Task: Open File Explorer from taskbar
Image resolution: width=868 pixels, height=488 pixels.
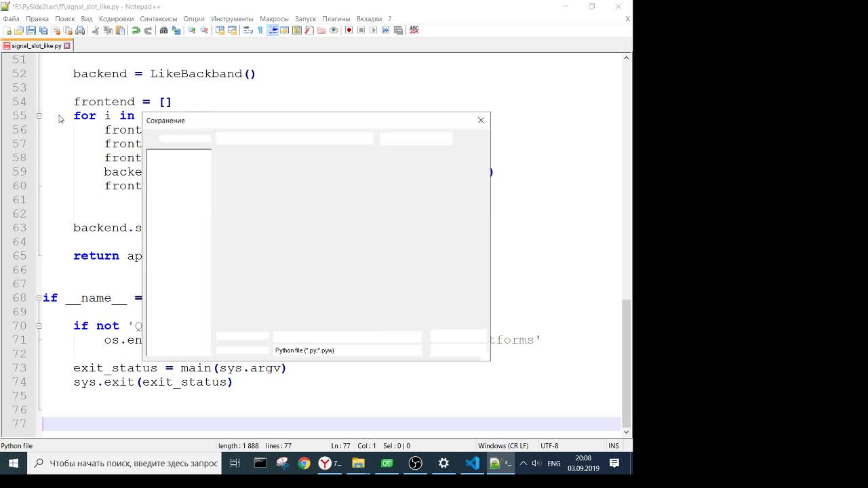Action: (x=358, y=463)
